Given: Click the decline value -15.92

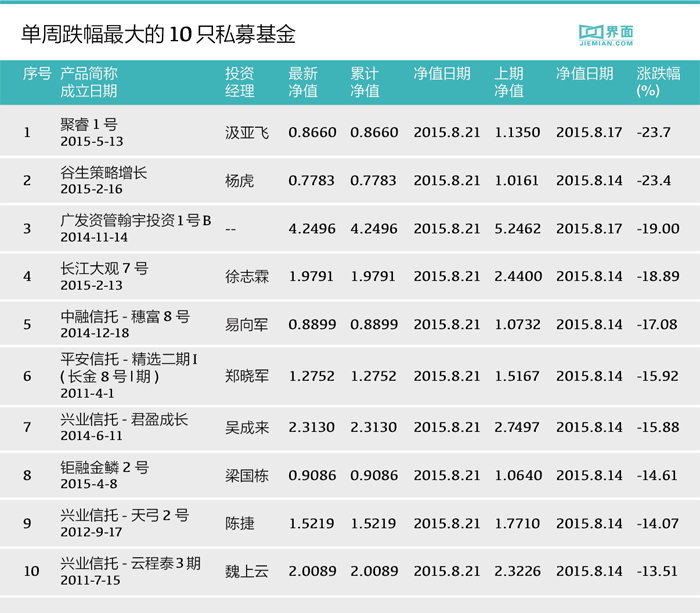Looking at the screenshot, I should point(658,376).
